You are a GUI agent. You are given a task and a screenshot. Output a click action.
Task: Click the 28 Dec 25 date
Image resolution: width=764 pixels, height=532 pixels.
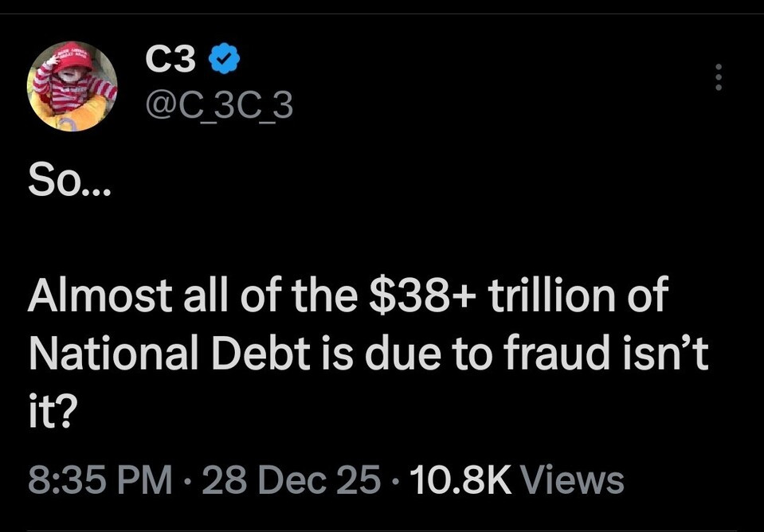tap(292, 480)
